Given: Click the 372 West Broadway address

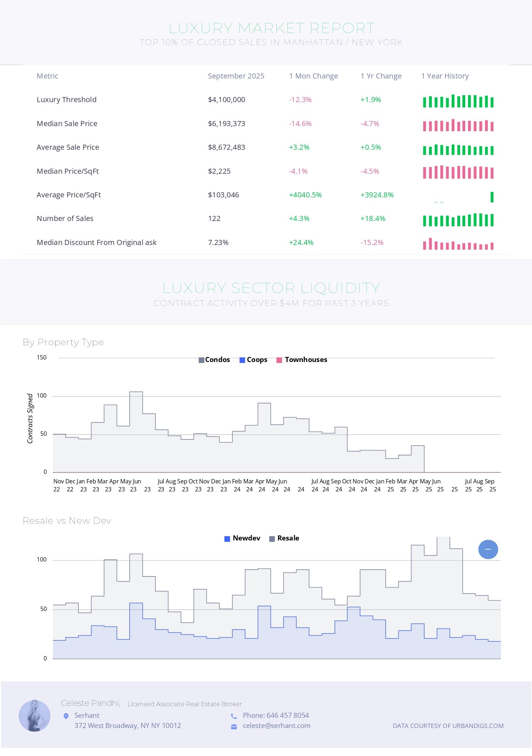Looking at the screenshot, I should pos(127,725).
